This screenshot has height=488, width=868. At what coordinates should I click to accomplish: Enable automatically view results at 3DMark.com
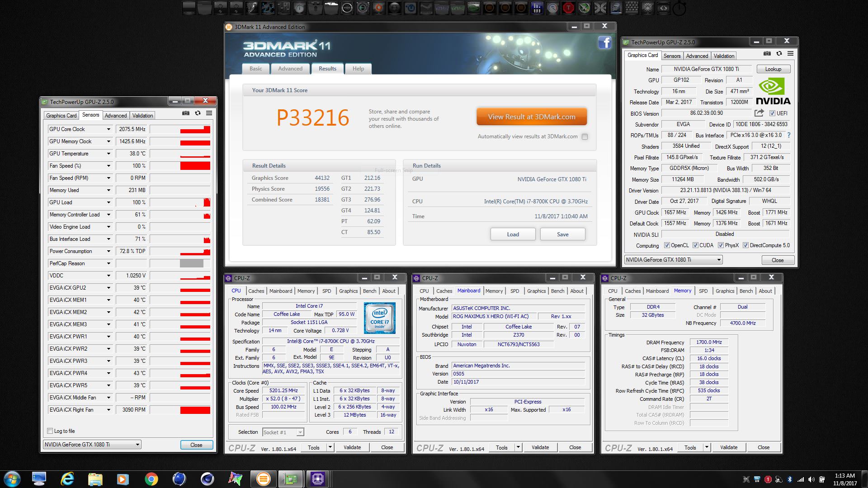click(x=585, y=136)
